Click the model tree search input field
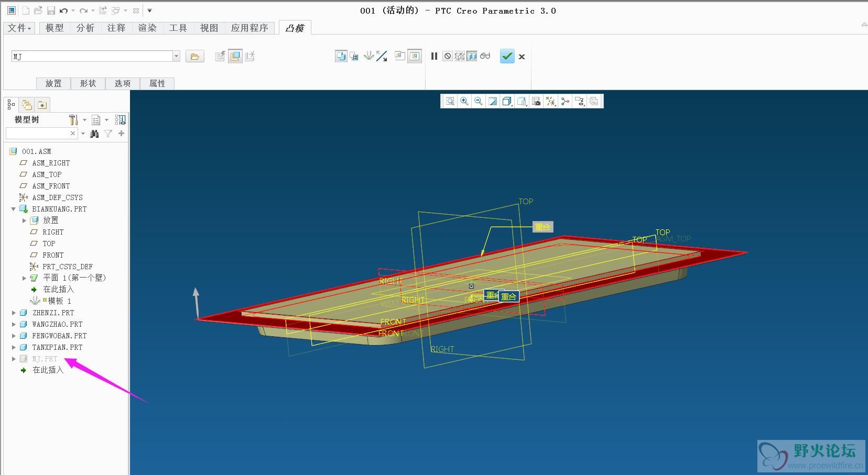Image resolution: width=868 pixels, height=475 pixels. click(38, 134)
